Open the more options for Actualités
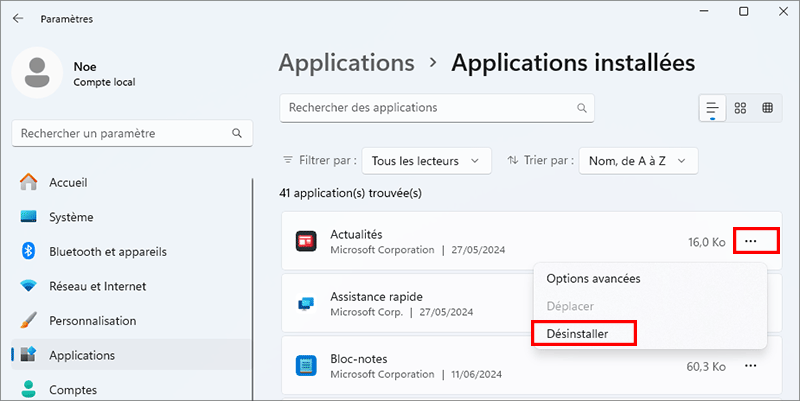The image size is (800, 401). tap(751, 241)
